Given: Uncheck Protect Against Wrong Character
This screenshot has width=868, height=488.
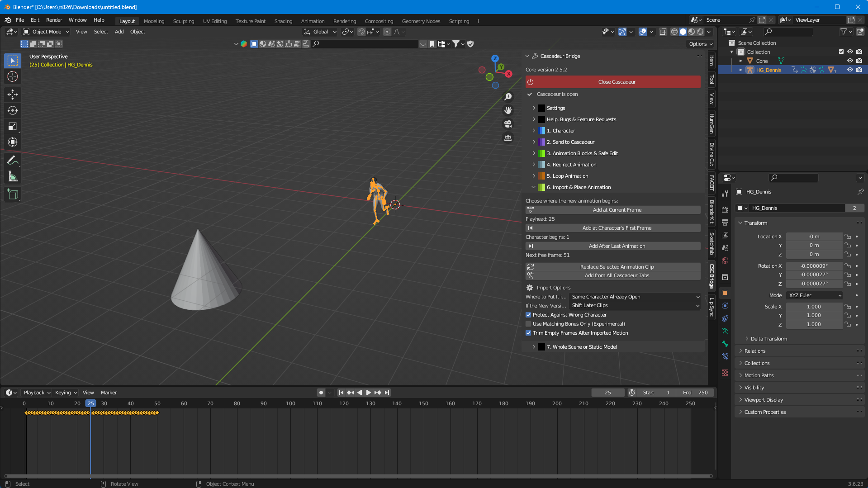Looking at the screenshot, I should pos(528,315).
